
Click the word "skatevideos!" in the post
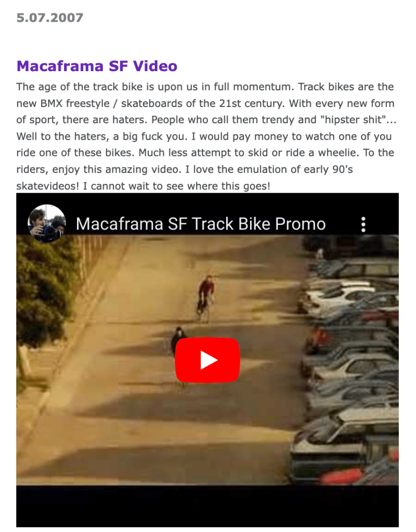pyautogui.click(x=47, y=186)
